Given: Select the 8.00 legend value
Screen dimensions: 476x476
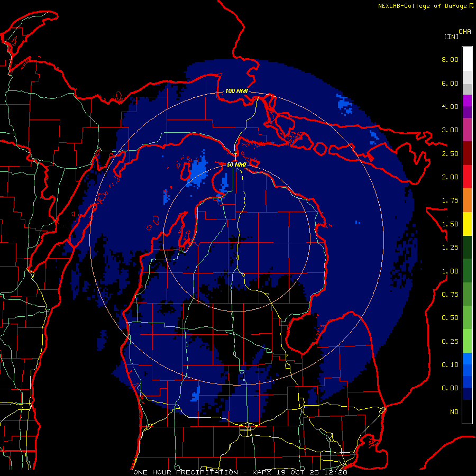Looking at the screenshot, I should (x=450, y=59).
